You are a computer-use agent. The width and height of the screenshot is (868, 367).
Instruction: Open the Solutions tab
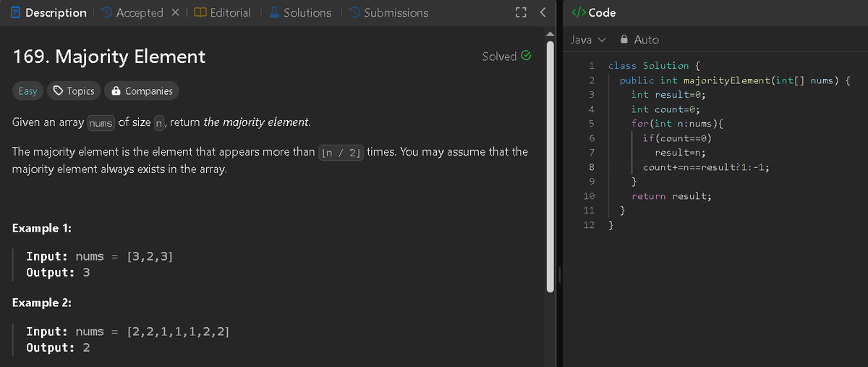click(x=300, y=13)
